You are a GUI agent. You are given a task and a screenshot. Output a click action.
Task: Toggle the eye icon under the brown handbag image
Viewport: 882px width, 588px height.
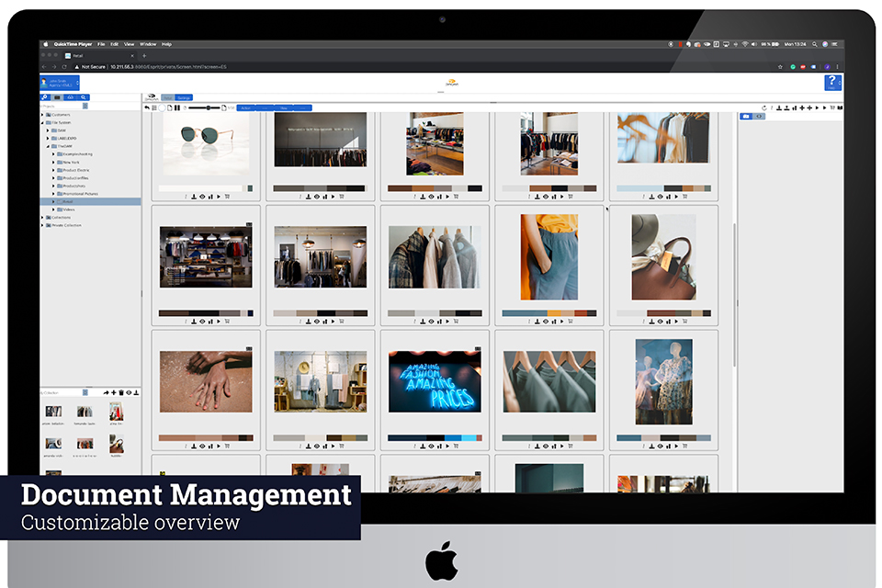point(660,322)
